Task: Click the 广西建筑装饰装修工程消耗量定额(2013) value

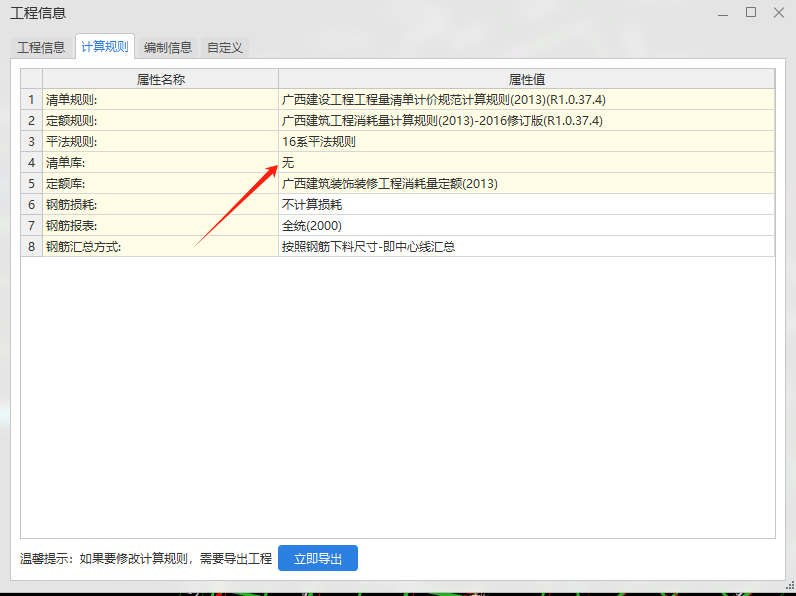Action: pos(526,184)
